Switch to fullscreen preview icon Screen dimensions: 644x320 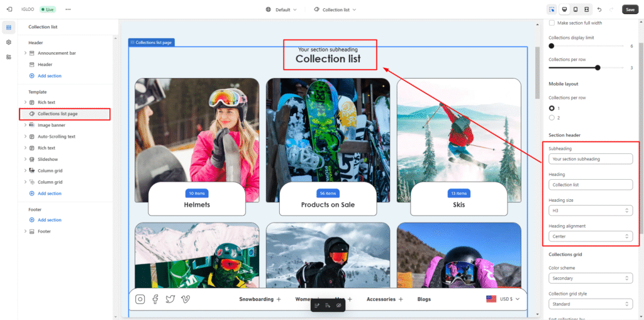586,9
